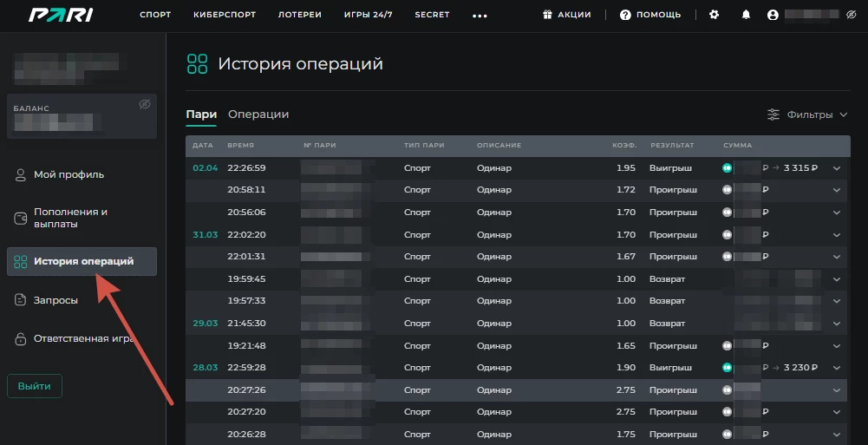
Task: Toggle balance visibility eye in sidebar
Action: coord(145,104)
